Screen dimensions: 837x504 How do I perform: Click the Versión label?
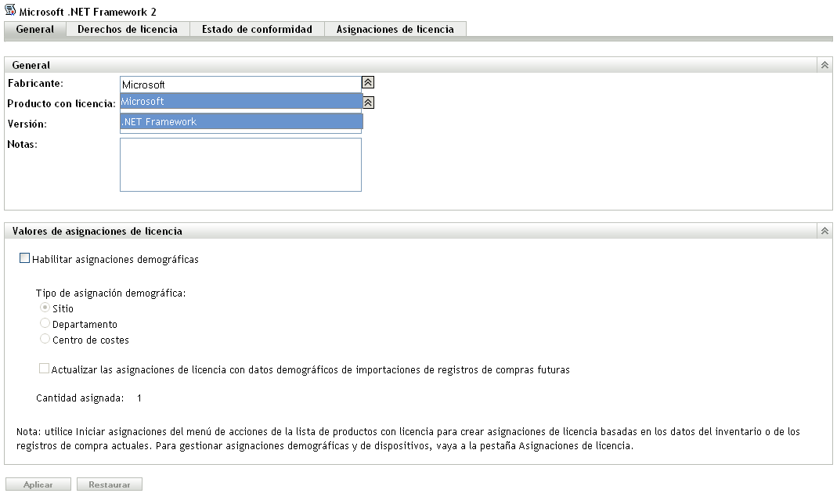(27, 124)
